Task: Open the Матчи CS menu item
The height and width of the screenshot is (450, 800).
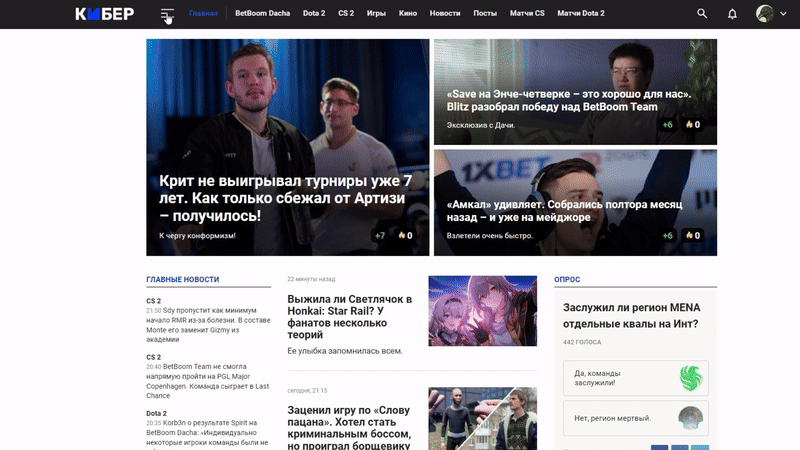Action: click(x=527, y=13)
